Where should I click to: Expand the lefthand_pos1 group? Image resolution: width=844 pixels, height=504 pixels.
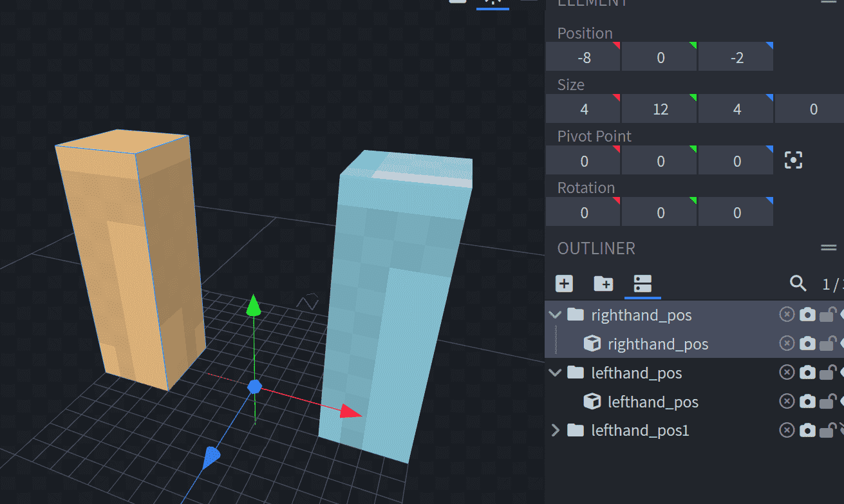(x=555, y=430)
